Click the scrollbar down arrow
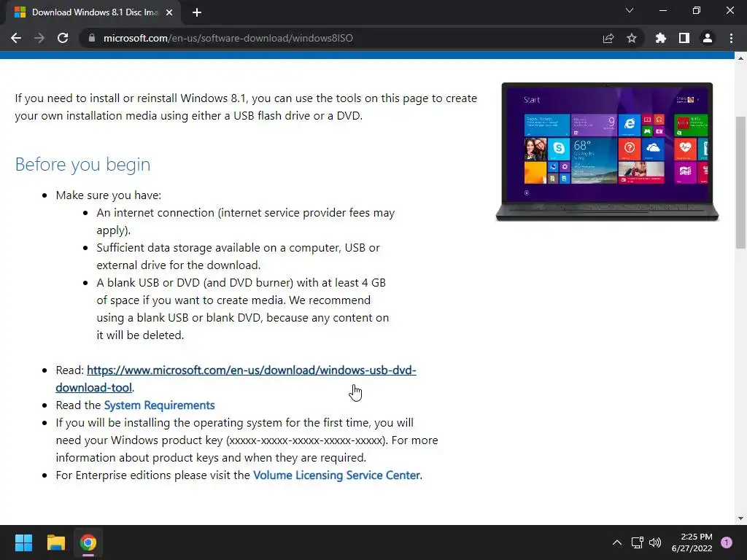The height and width of the screenshot is (560, 747). pos(740,518)
